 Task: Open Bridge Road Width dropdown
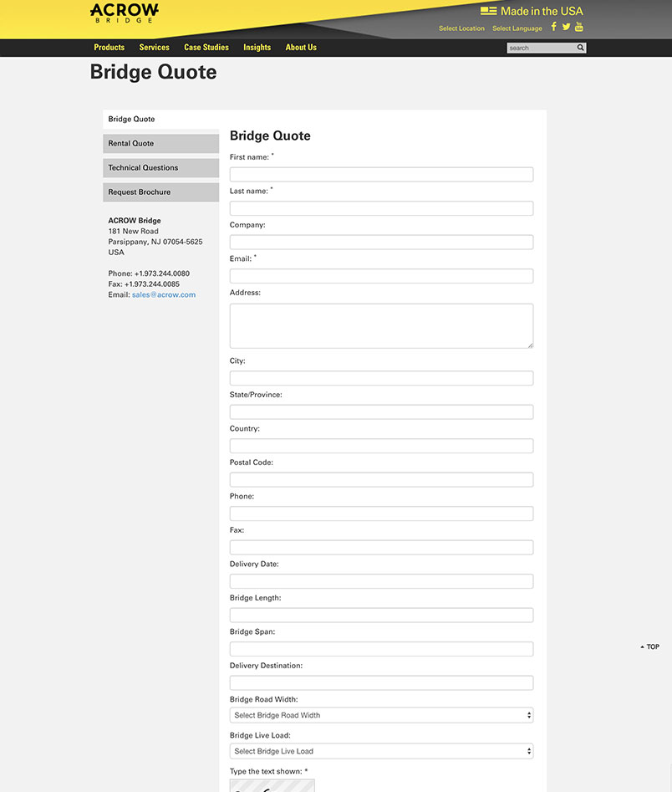pyautogui.click(x=381, y=715)
